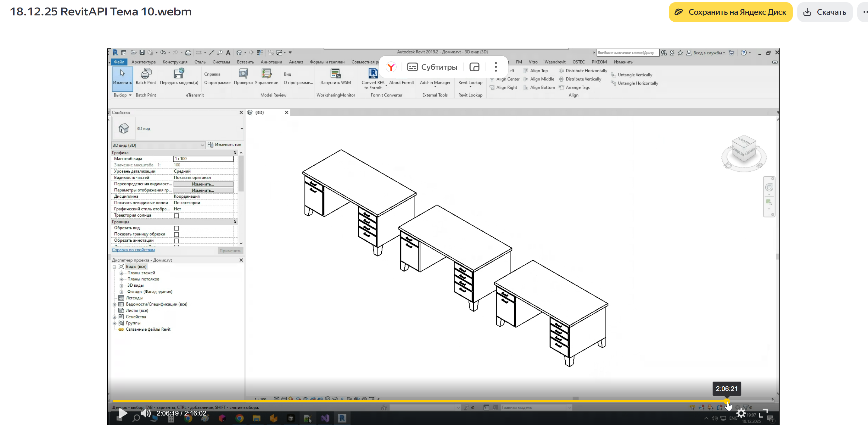Click Сохранить на Яндекс Диск button

point(730,12)
